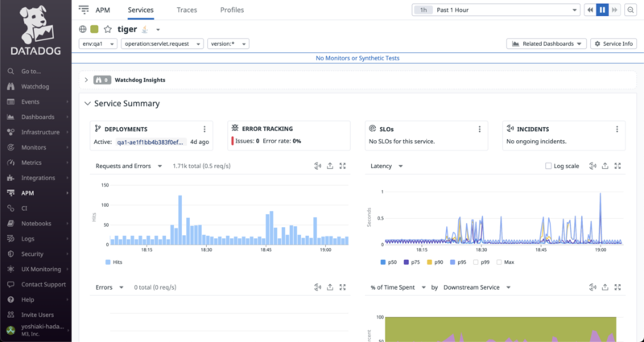Open the Errors graph dropdown
The width and height of the screenshot is (644, 342).
[x=109, y=287]
